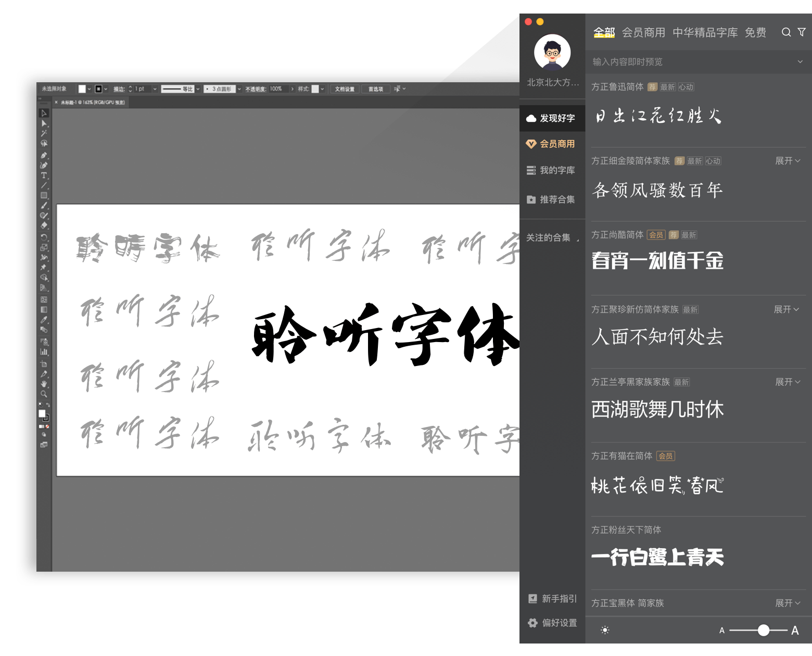This screenshot has width=812, height=656.
Task: Switch to the 中华精品字库 tab
Action: 705,32
